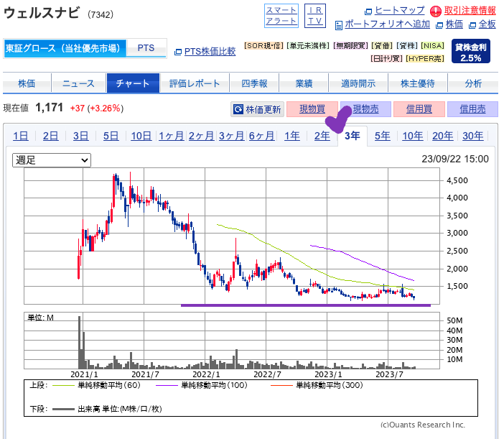Select the 2年 chart period
Image resolution: width=504 pixels, height=439 pixels.
click(x=322, y=136)
